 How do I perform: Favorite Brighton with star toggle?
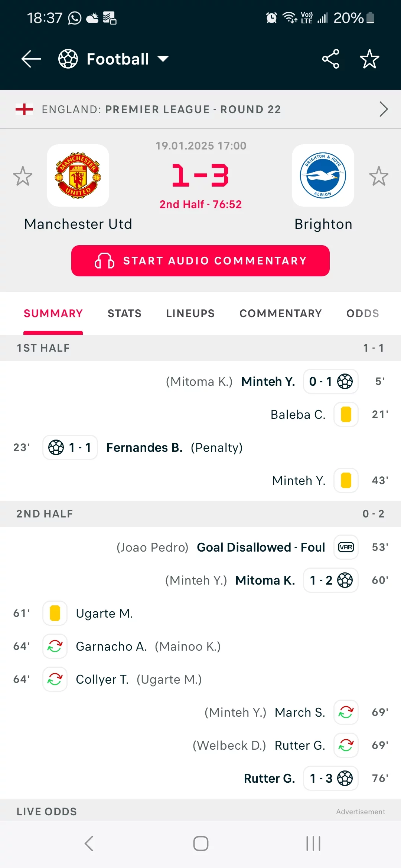coord(379,176)
